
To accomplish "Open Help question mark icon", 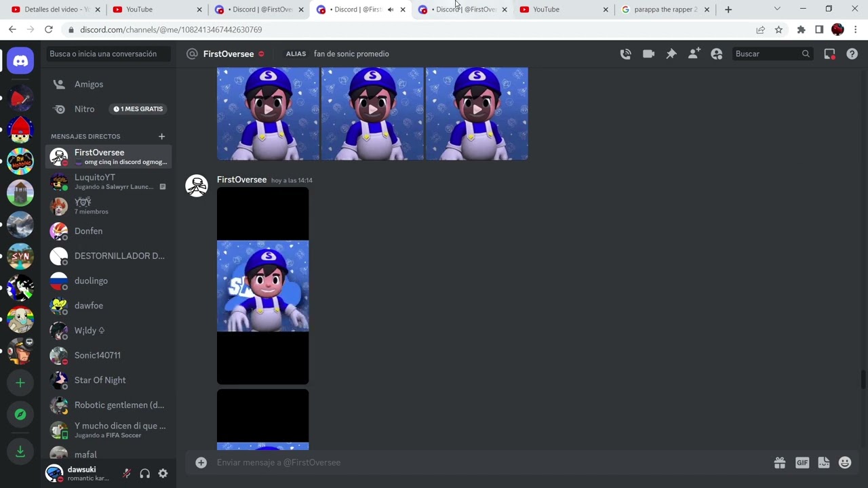I will coord(852,54).
